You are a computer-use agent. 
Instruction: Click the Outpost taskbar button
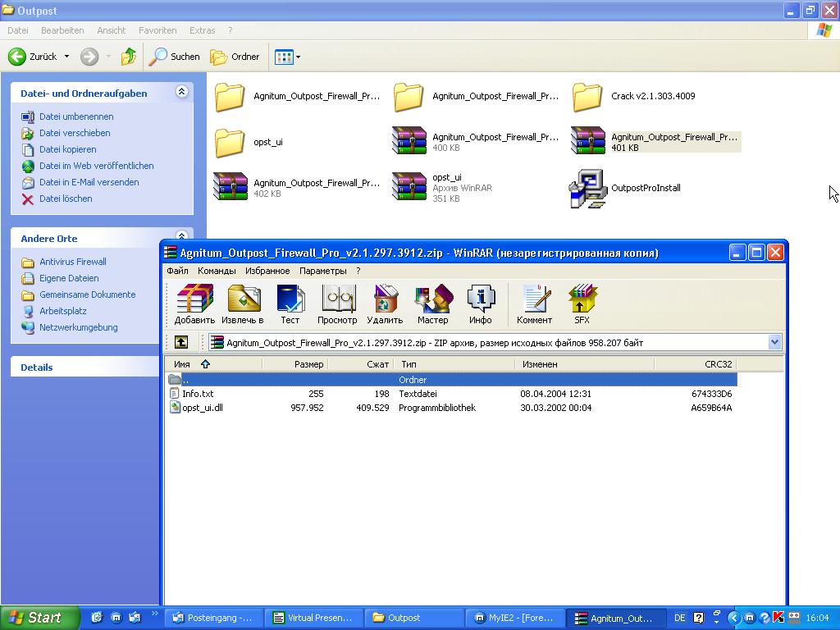click(x=414, y=618)
